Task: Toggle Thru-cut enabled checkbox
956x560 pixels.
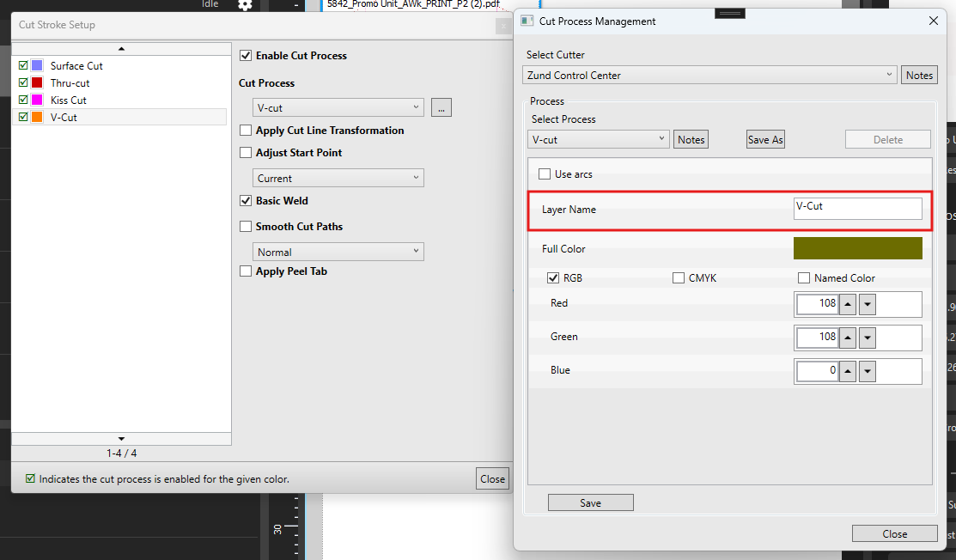Action: tap(23, 82)
